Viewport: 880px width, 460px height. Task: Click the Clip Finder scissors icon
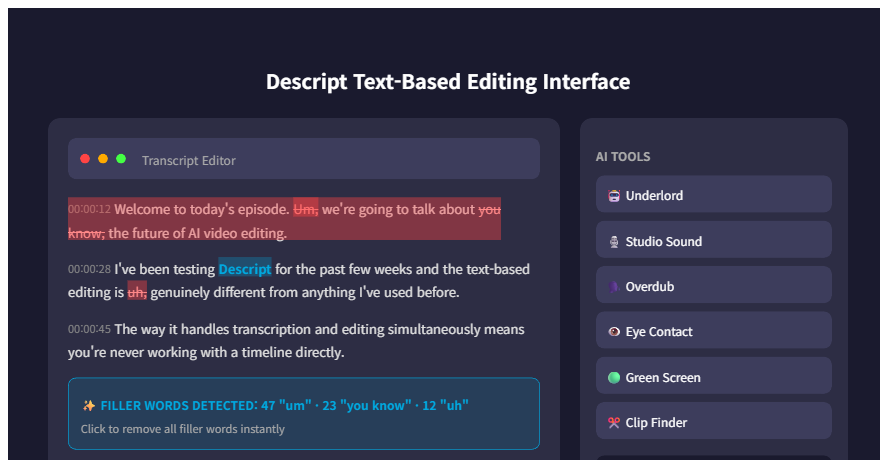(614, 423)
